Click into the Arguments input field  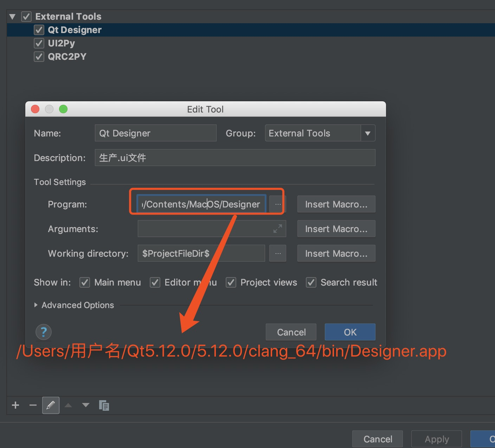(212, 229)
